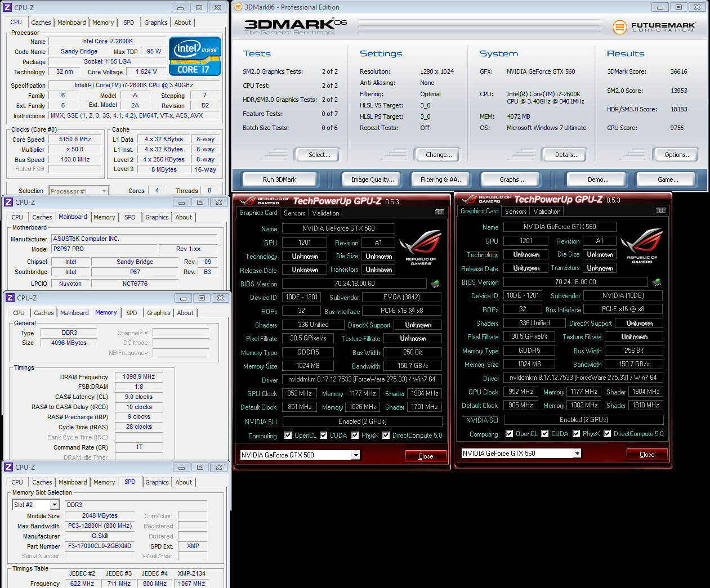710x588 pixels.
Task: Click Close button in right GPU-Z
Action: 647,455
